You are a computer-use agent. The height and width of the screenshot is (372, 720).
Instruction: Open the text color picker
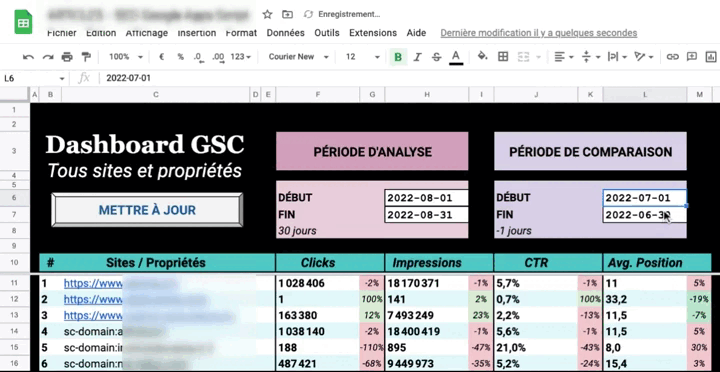pos(456,57)
